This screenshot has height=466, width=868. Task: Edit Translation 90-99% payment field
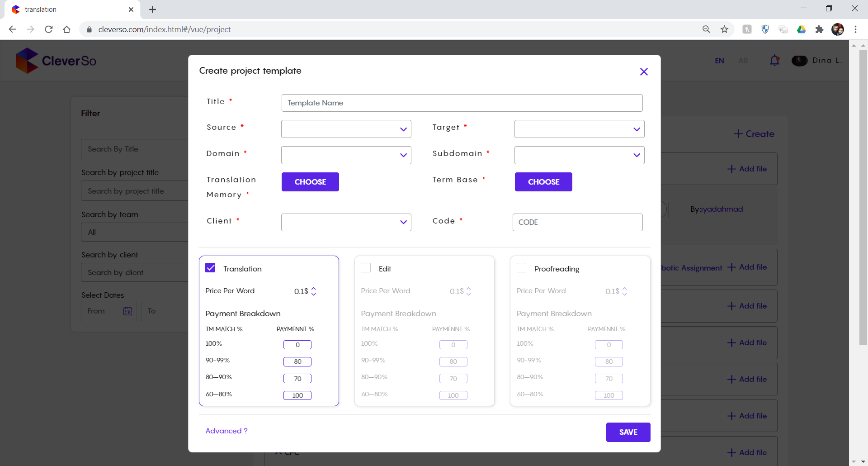[297, 361]
